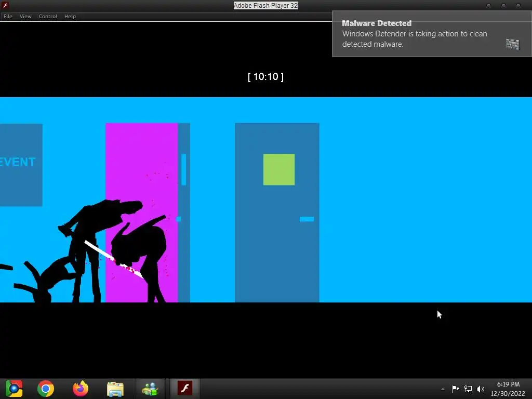Show hidden tray icons arrow
Screen dimensions: 532x399
[443, 389]
